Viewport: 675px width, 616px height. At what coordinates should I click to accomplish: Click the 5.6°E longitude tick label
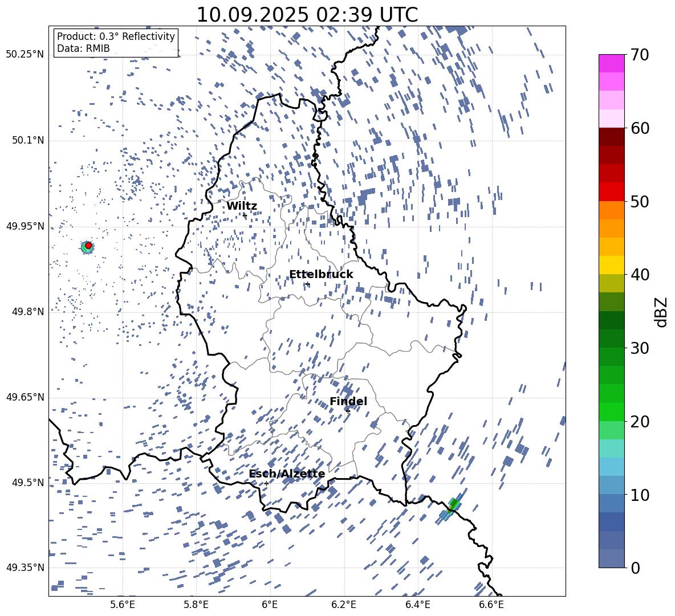[123, 605]
